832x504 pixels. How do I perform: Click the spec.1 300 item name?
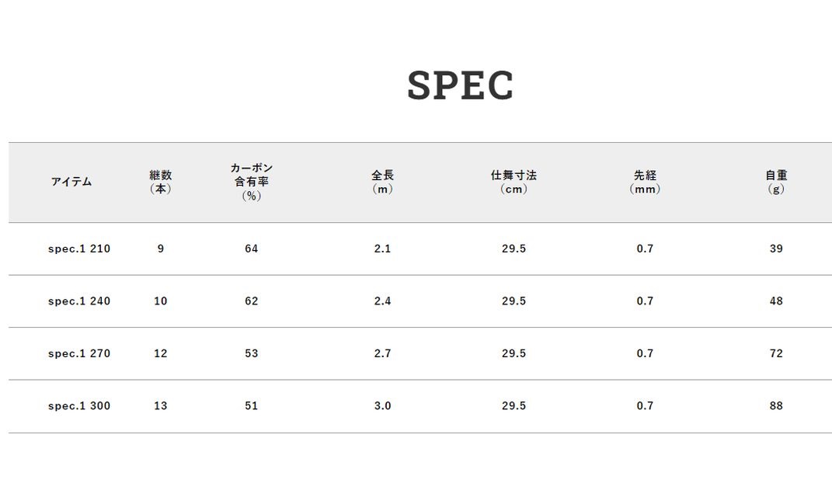point(79,406)
